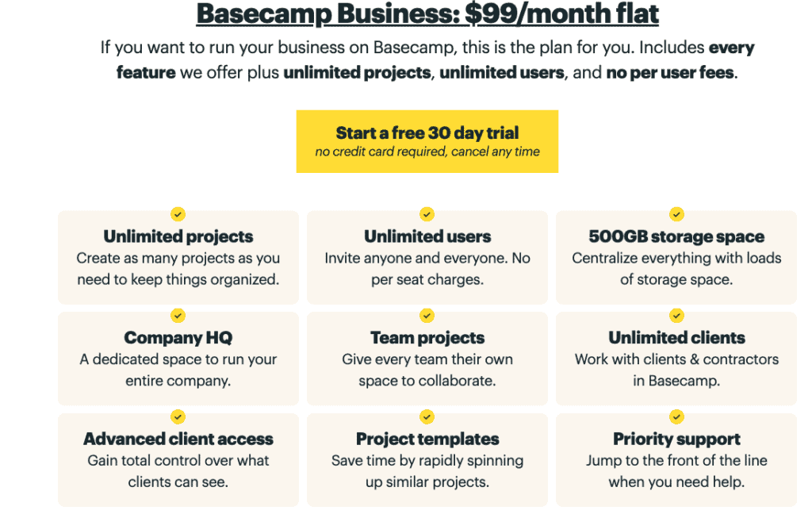Click the Priority support card title
This screenshot has width=812, height=518.
(676, 439)
